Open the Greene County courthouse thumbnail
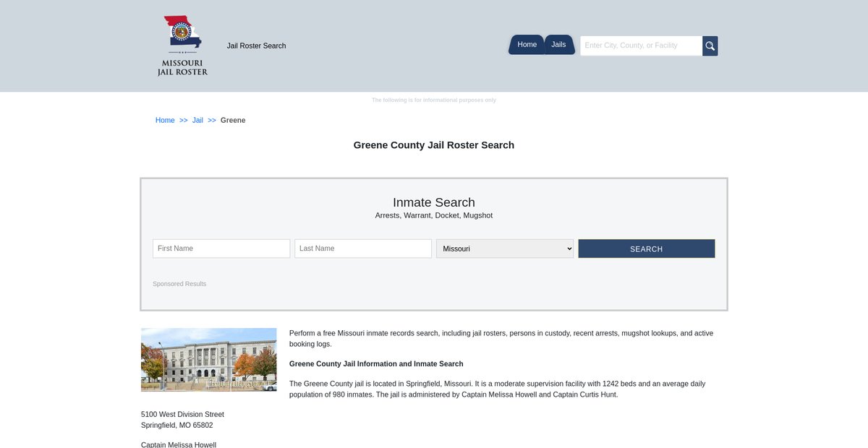 pyautogui.click(x=209, y=360)
